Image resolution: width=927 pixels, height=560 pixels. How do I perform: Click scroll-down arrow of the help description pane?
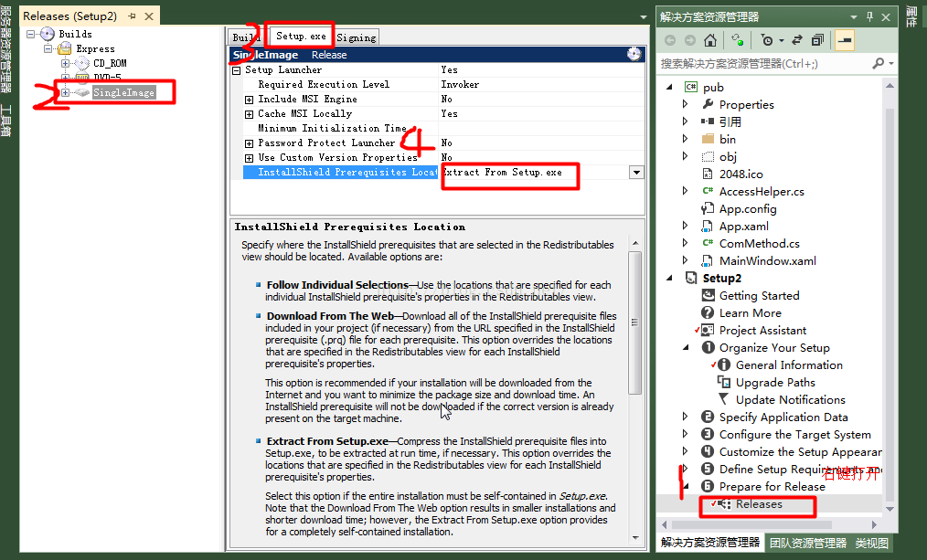tap(635, 538)
